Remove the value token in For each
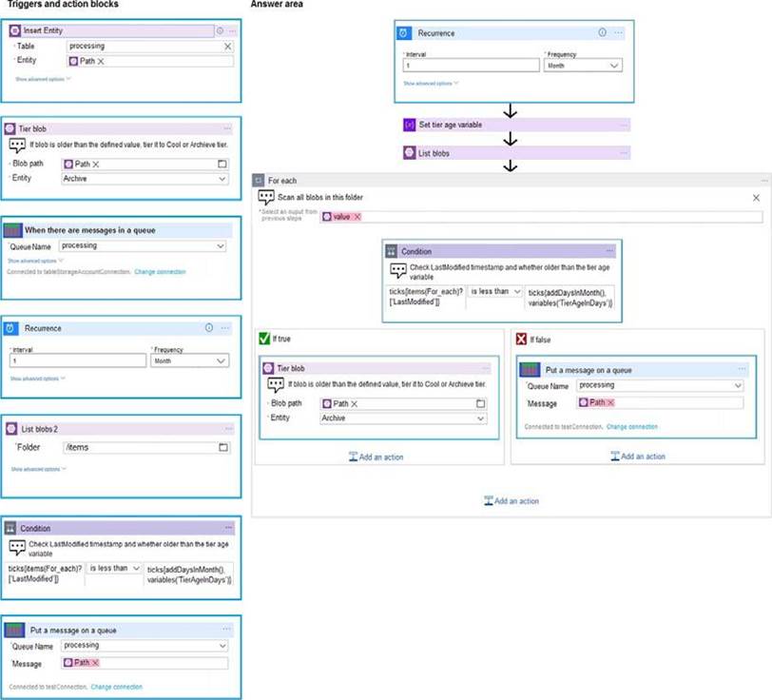 357,217
